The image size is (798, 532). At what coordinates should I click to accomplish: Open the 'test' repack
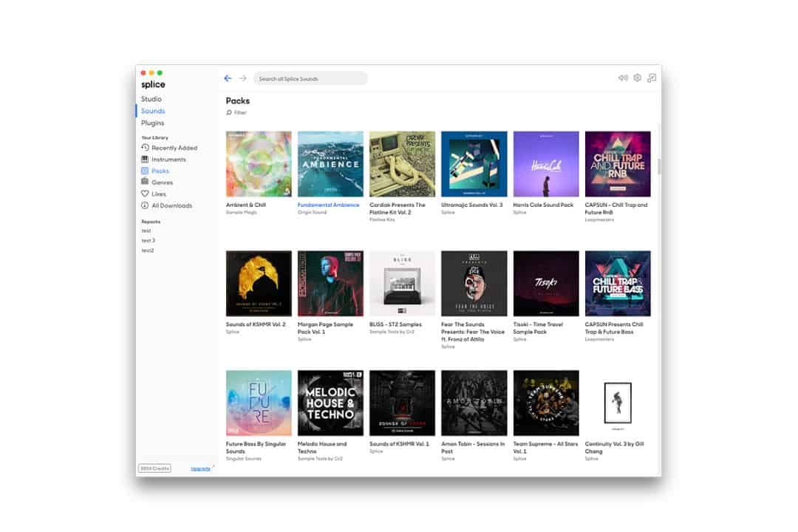[146, 231]
